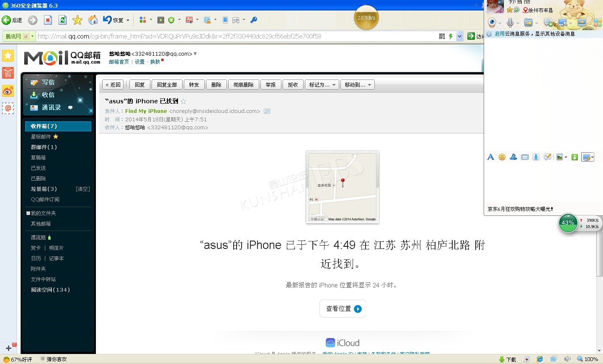Open 文件中转站 file transfer station
This screenshot has height=364, width=603.
(43, 279)
